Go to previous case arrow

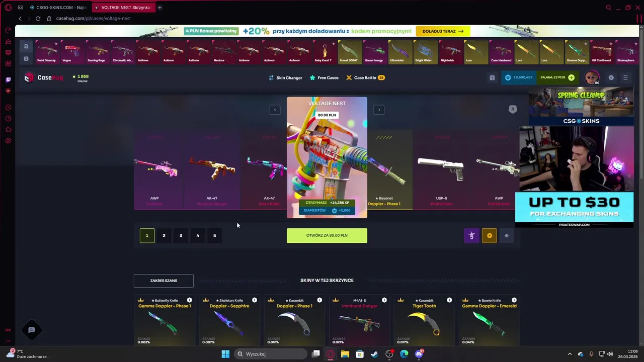pyautogui.click(x=275, y=110)
